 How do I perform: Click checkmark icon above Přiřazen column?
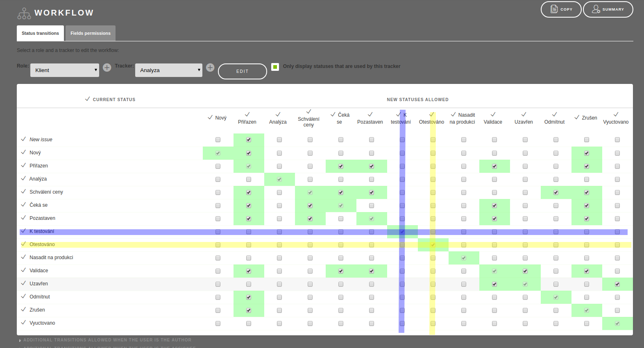(x=247, y=115)
